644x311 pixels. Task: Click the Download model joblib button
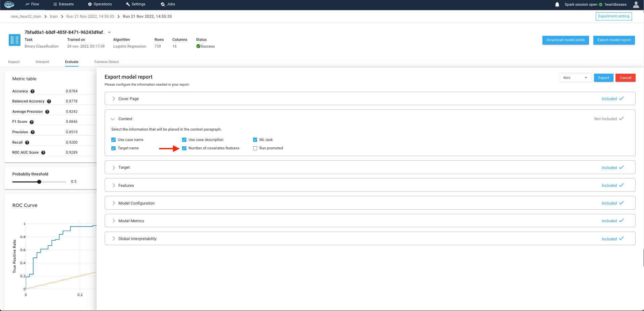click(565, 40)
